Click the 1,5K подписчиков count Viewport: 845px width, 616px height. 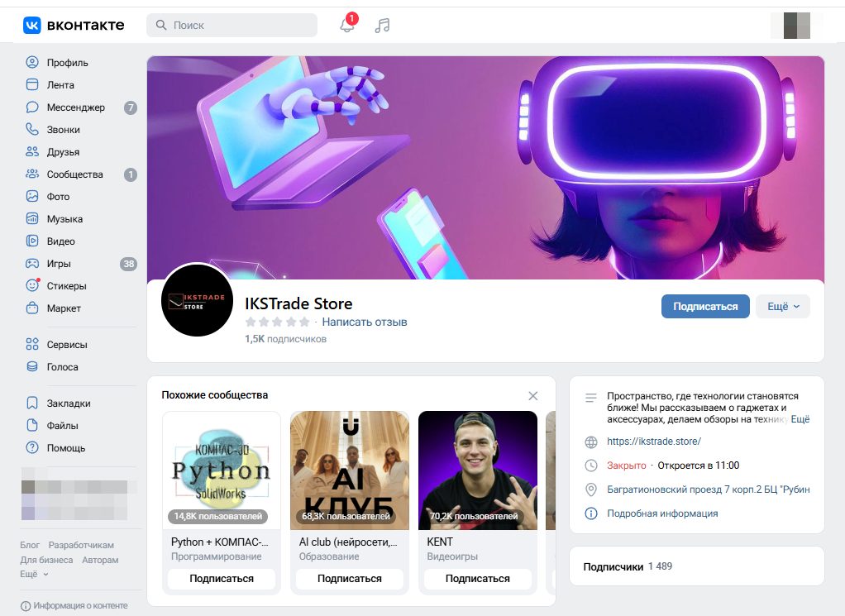(x=285, y=339)
